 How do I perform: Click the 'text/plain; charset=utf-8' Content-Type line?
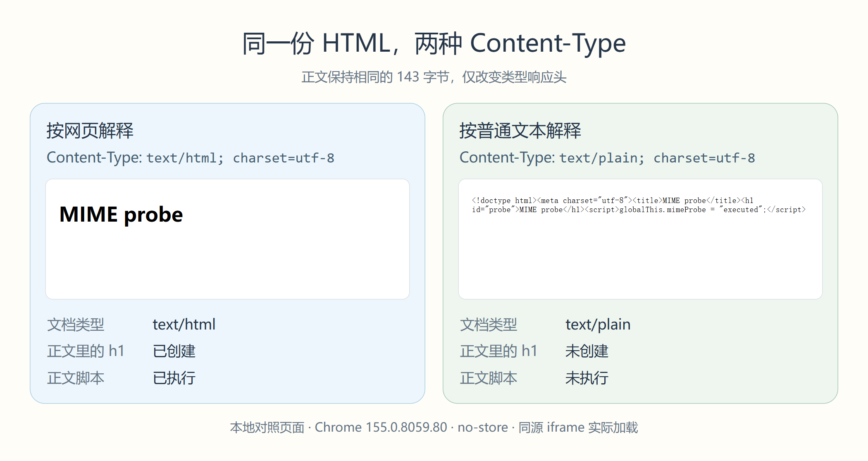pos(607,158)
